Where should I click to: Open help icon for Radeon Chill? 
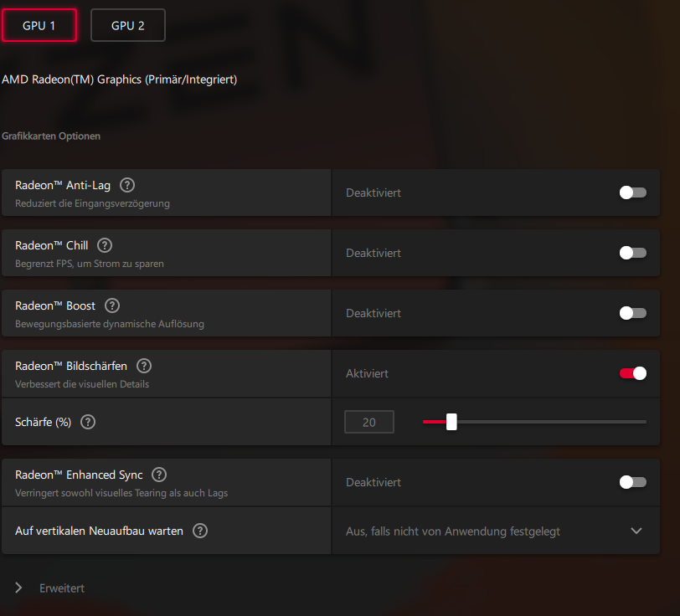[x=105, y=245]
